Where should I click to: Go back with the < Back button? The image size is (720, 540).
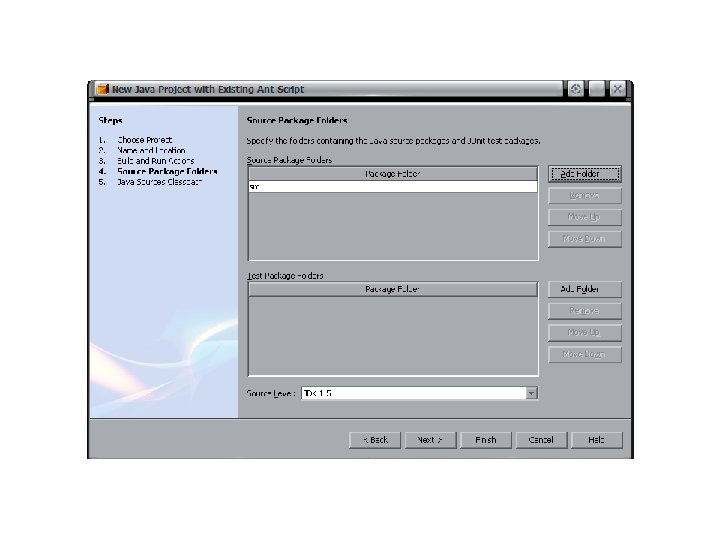pos(375,440)
